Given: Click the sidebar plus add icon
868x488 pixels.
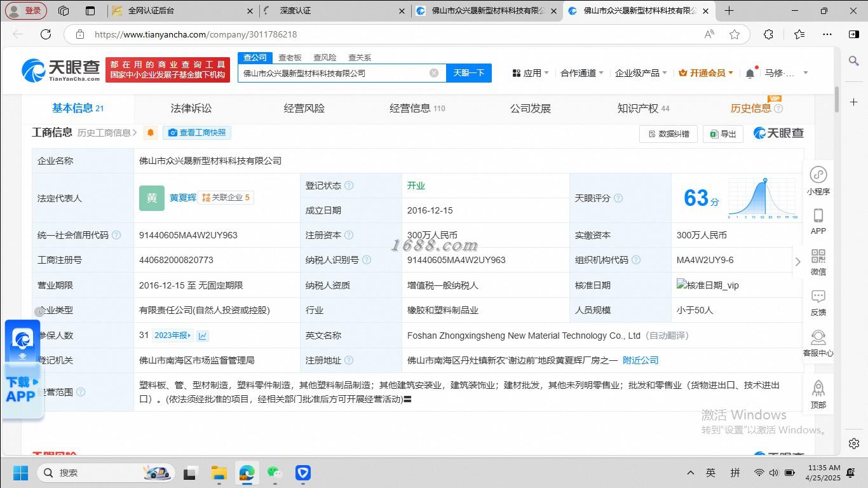Looking at the screenshot, I should point(854,102).
